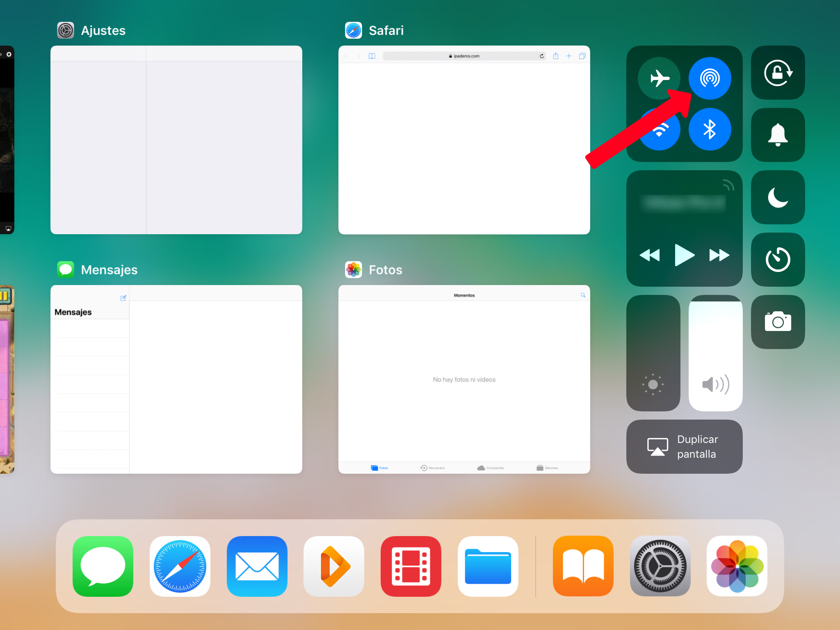Compose a new message in Mensajes preview
This screenshot has width=840, height=630.
(123, 298)
